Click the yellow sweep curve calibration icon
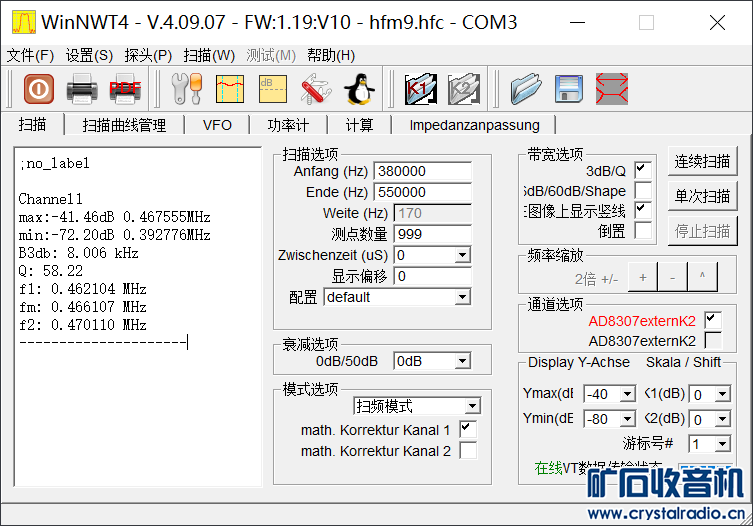 (230, 89)
